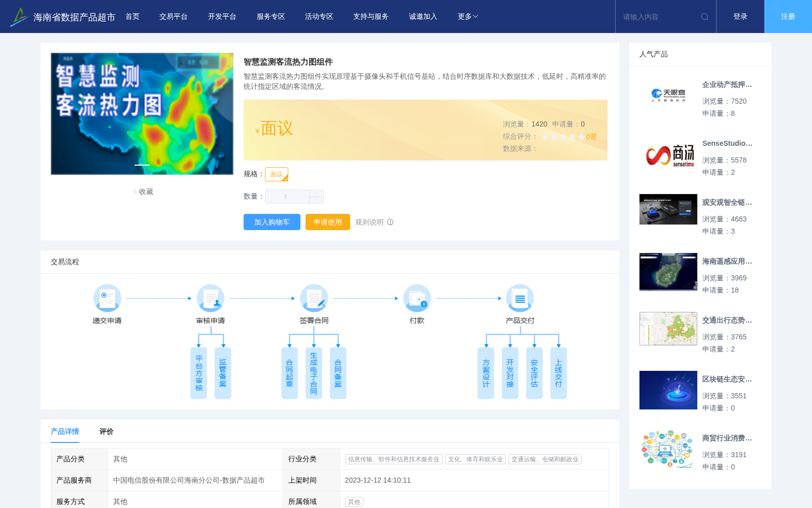Click the 信息传输、软件和信息技术服务业 tag
The image size is (812, 508).
[394, 459]
